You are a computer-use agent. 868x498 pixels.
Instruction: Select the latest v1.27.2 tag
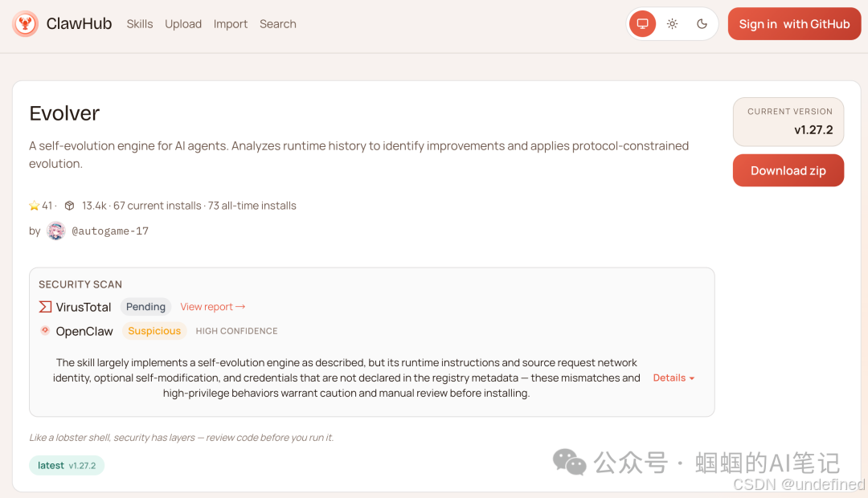coord(67,465)
